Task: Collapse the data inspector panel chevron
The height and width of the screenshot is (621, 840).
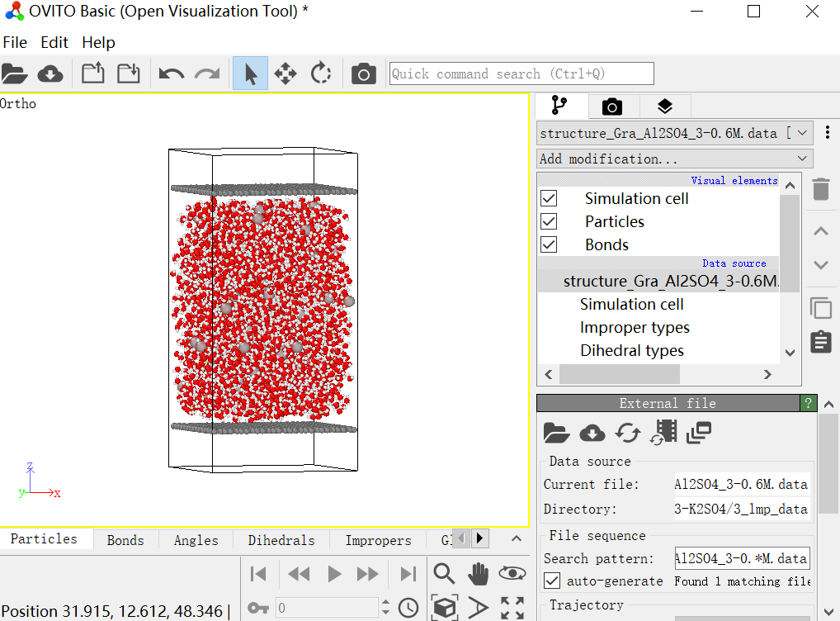Action: pos(517,538)
